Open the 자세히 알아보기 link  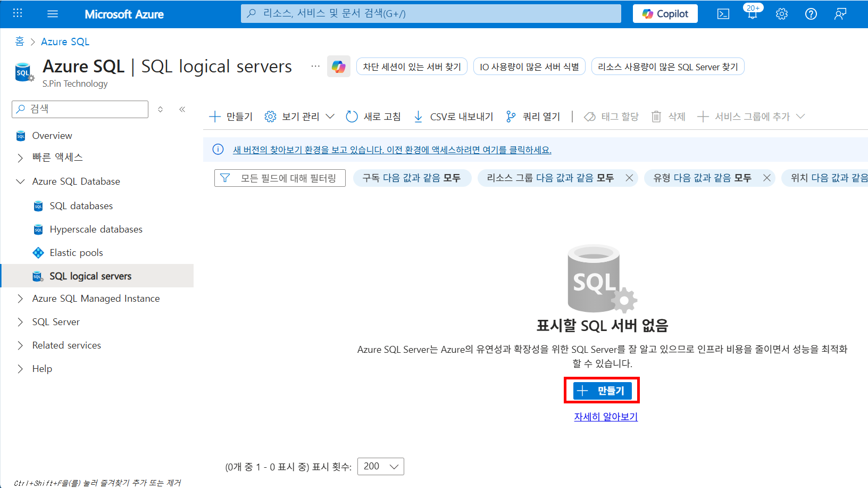click(606, 417)
